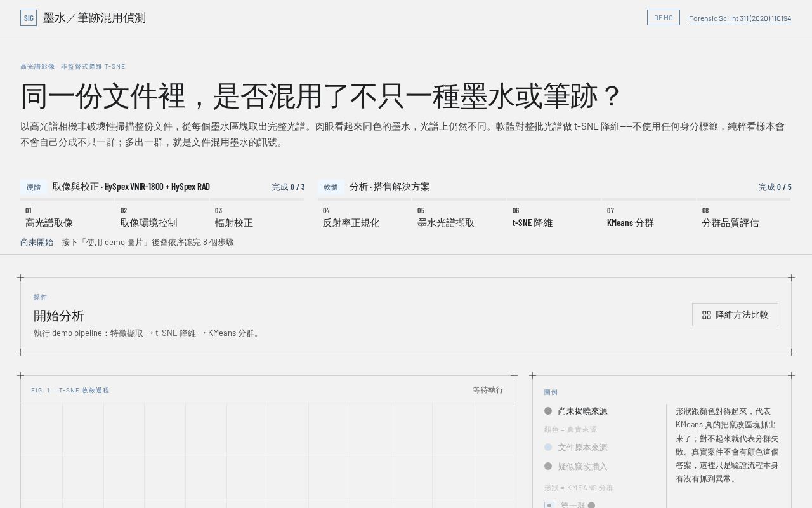Click the SIG logo icon
This screenshot has width=812, height=508.
pos(29,18)
